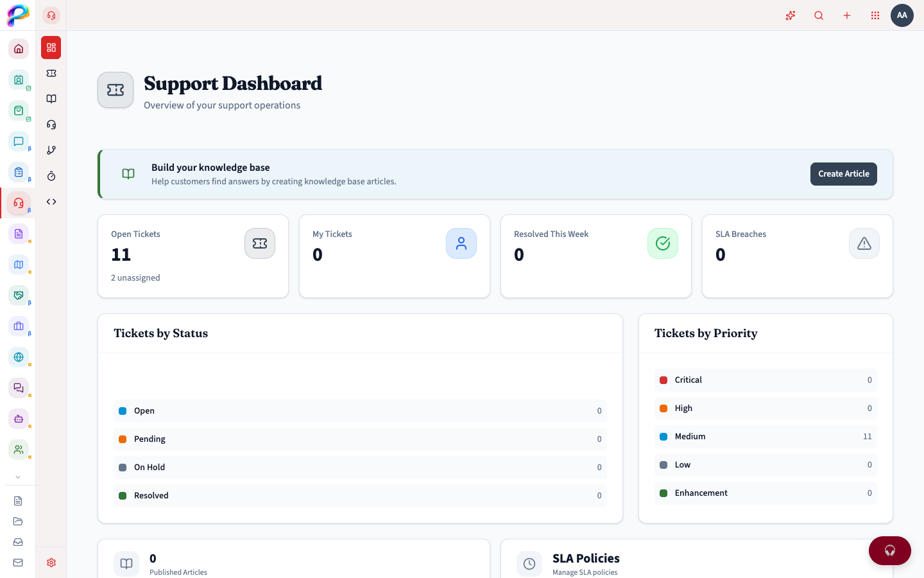Open the apps grid menu top right

pyautogui.click(x=875, y=15)
